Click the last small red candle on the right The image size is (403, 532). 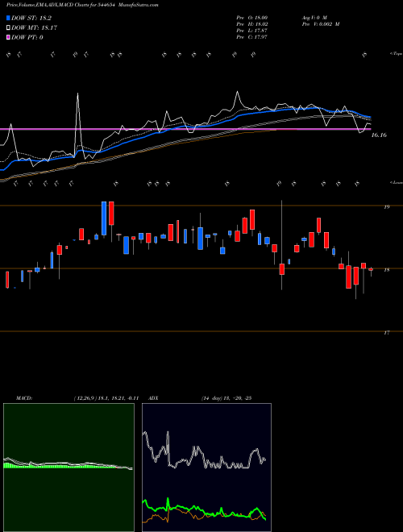click(x=371, y=271)
